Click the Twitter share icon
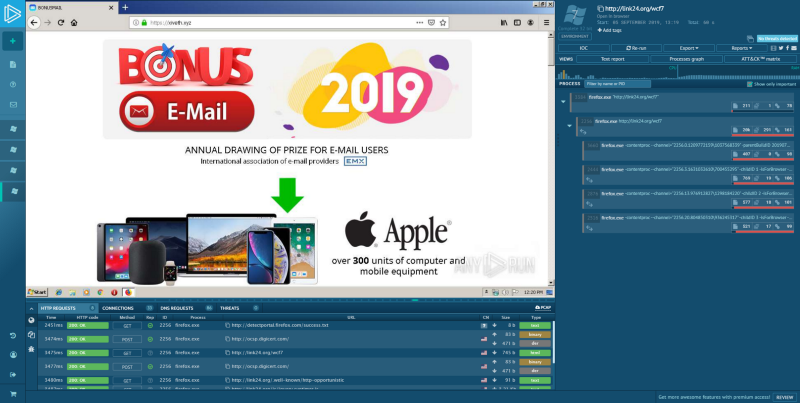Viewport: 800px width, 403px height. pos(781,48)
